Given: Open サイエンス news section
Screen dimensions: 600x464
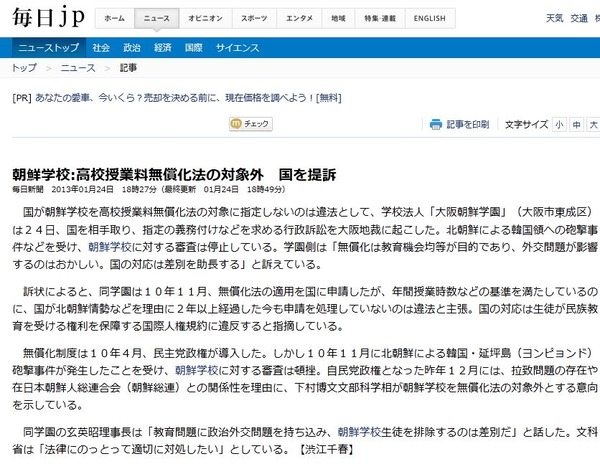Looking at the screenshot, I should pyautogui.click(x=237, y=48).
